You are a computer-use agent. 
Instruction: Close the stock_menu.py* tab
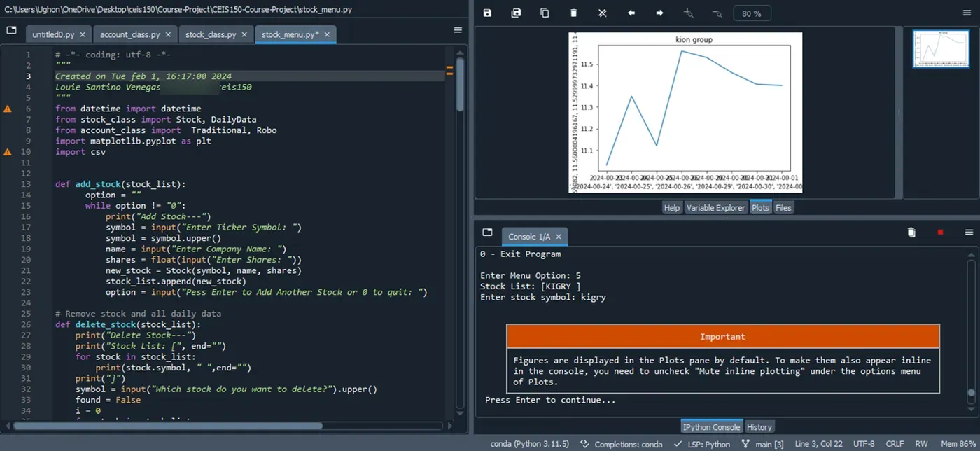(326, 34)
